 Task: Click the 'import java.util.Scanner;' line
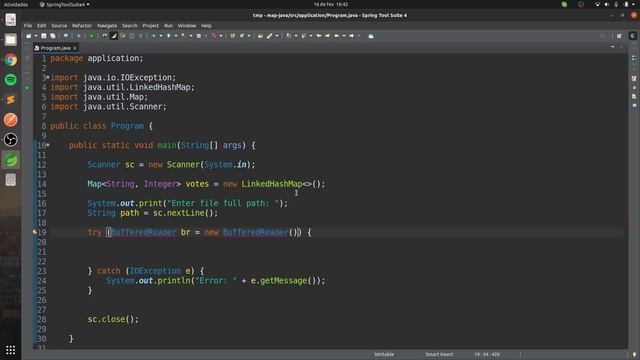tap(109, 107)
